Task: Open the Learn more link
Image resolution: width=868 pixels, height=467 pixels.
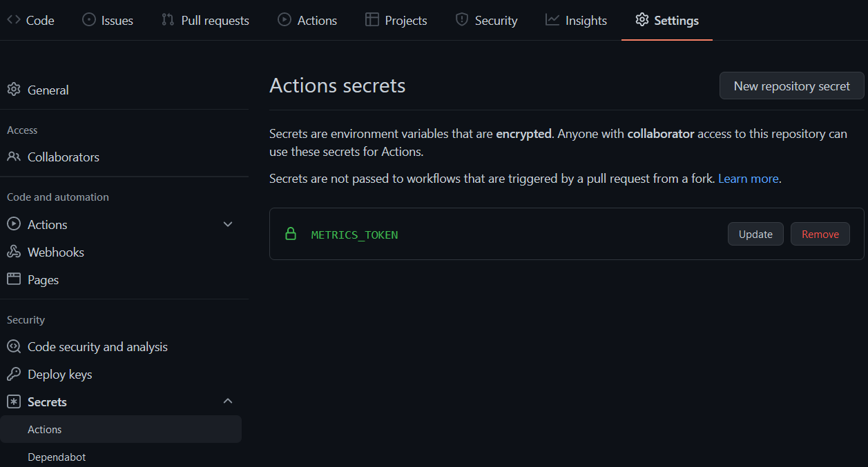Action: pos(749,178)
